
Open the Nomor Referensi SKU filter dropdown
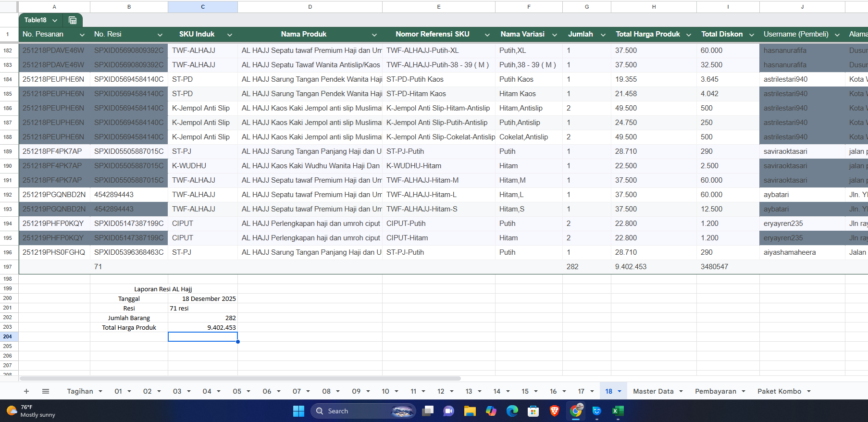(487, 35)
